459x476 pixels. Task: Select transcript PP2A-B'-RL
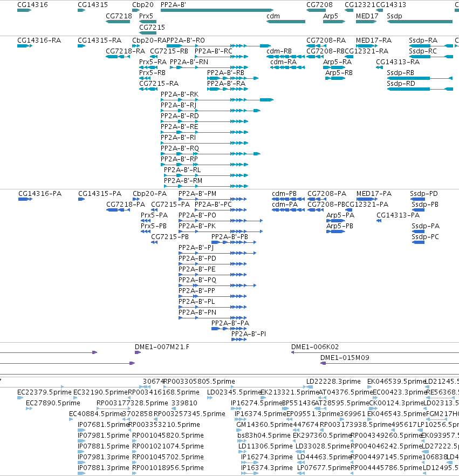coord(182,169)
